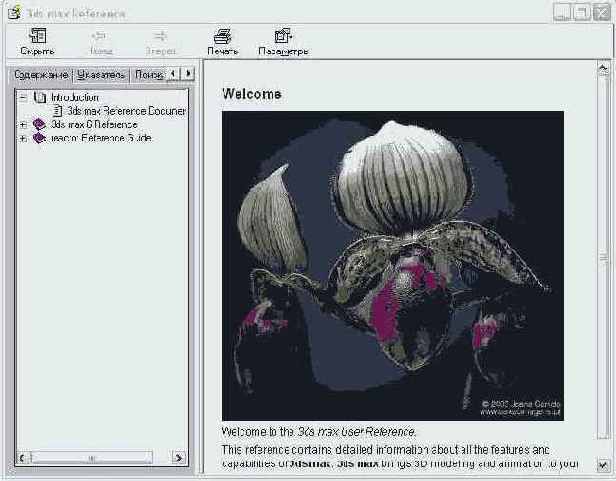Click the left tab scroll arrow
The width and height of the screenshot is (616, 481).
(173, 73)
